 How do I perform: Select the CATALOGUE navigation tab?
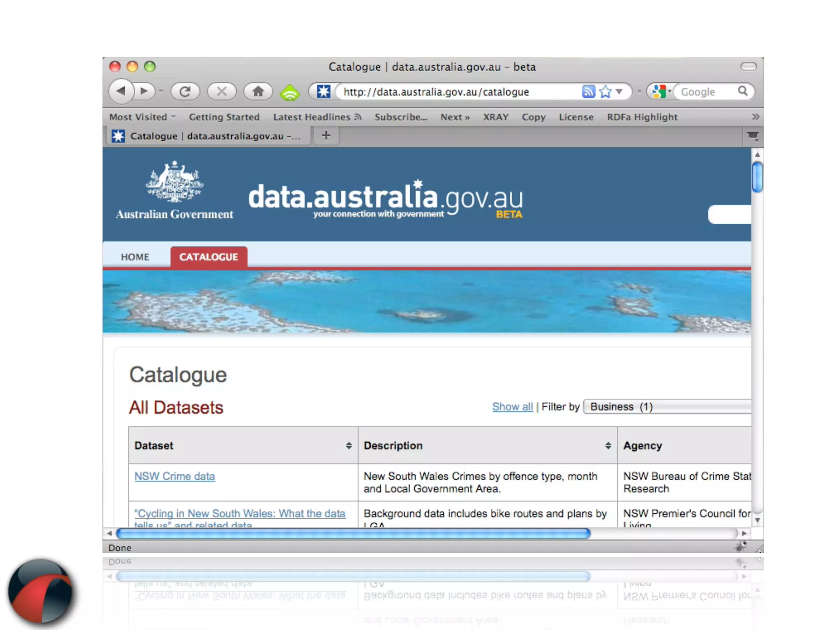pyautogui.click(x=208, y=257)
